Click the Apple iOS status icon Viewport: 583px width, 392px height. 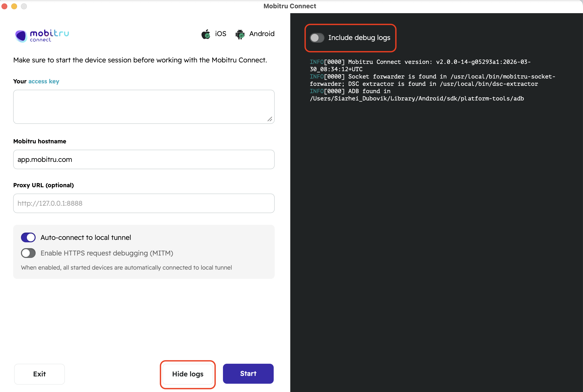pyautogui.click(x=206, y=34)
